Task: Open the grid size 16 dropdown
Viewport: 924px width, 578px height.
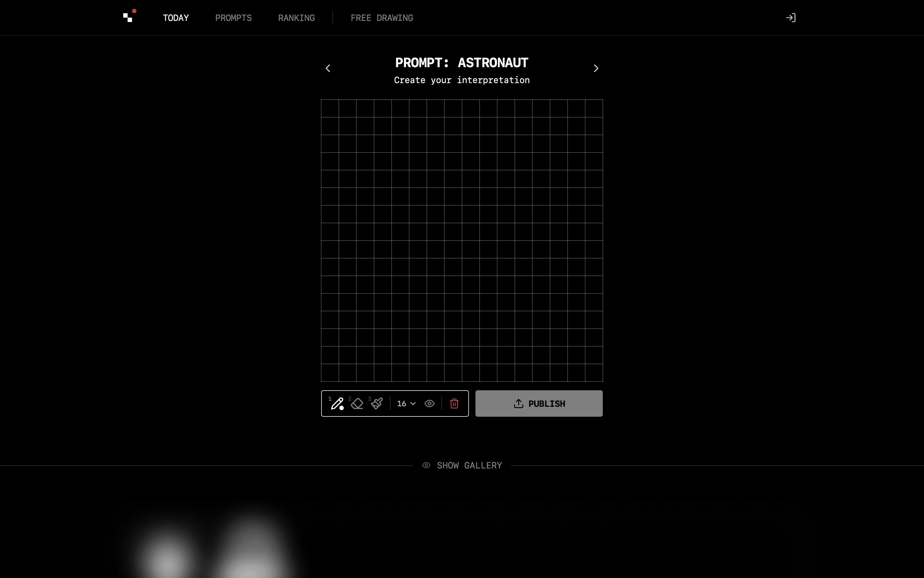Action: [x=406, y=404]
